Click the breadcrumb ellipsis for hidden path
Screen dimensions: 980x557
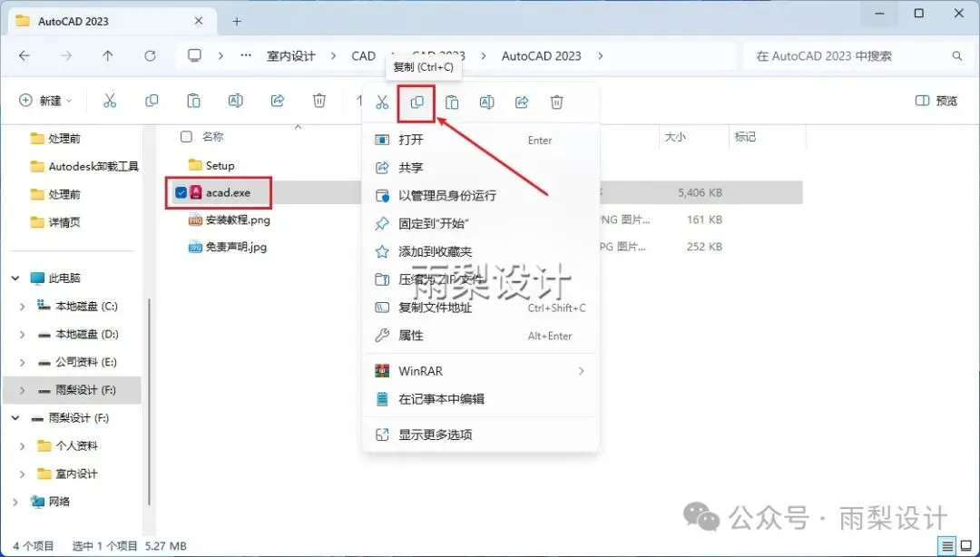(x=246, y=55)
